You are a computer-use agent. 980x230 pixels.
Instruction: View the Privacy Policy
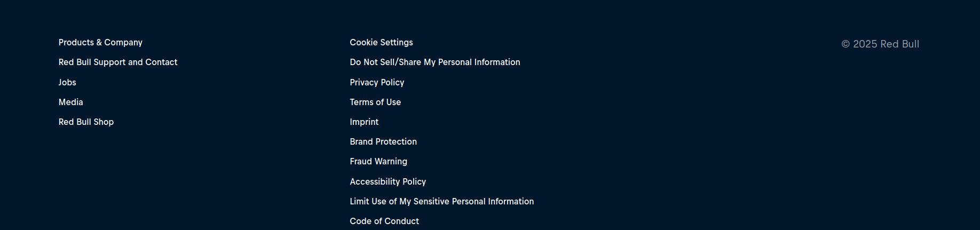pyautogui.click(x=377, y=82)
